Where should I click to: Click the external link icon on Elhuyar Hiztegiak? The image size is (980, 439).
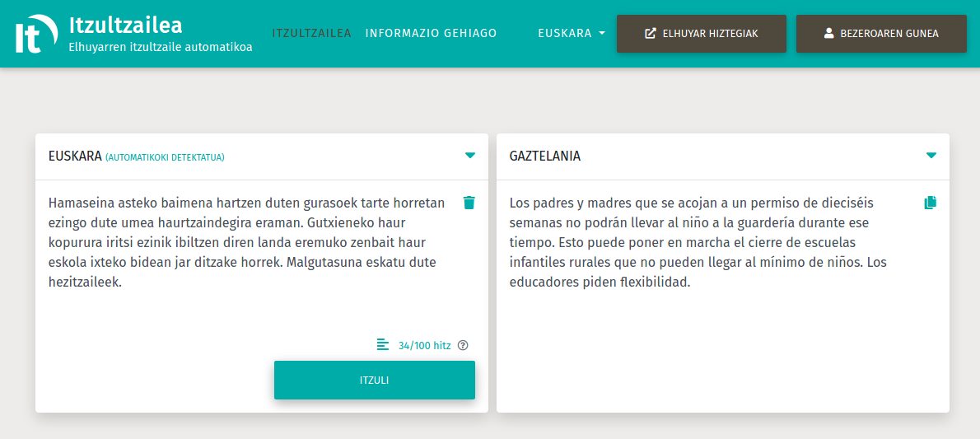tap(651, 34)
